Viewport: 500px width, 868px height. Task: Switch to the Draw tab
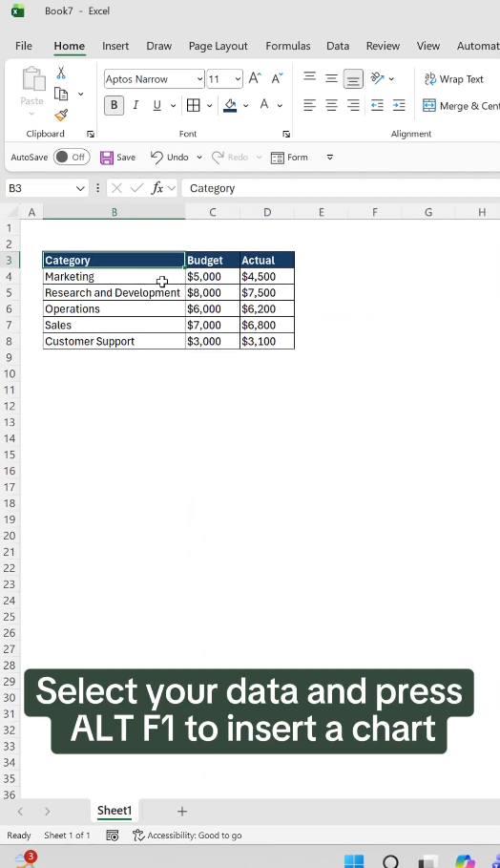tap(158, 46)
